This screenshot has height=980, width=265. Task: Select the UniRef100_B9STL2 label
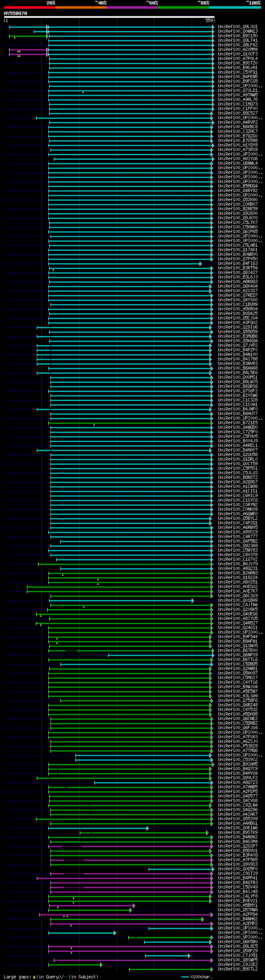click(x=238, y=969)
